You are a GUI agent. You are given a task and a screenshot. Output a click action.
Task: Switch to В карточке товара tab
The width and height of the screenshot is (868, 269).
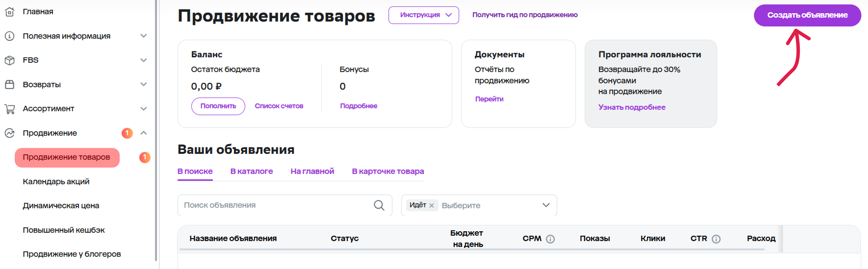tap(388, 171)
